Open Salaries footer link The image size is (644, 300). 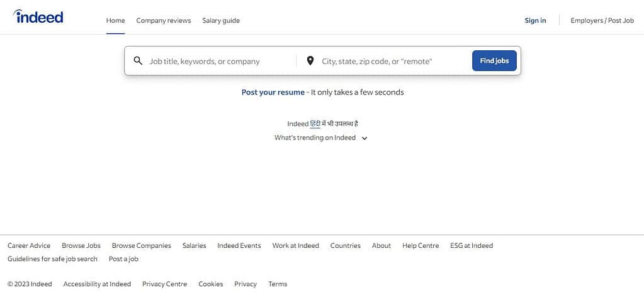pos(195,245)
